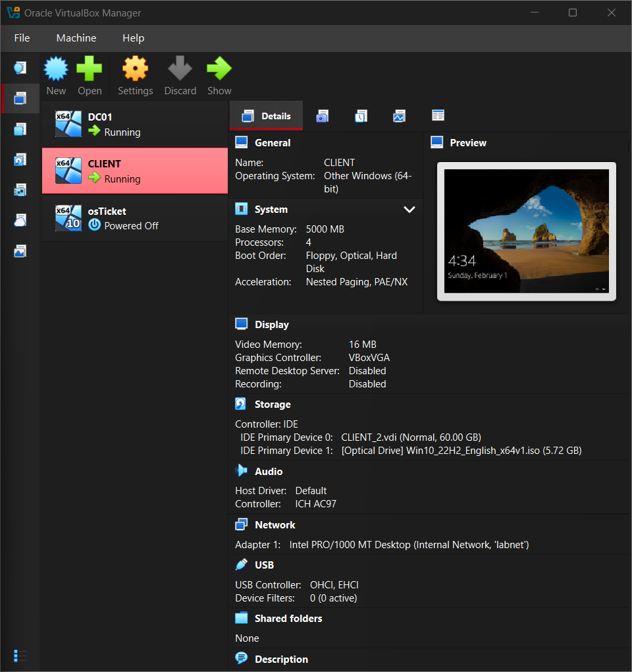Click the 'Default' audio host driver value
The image size is (632, 672).
click(311, 491)
